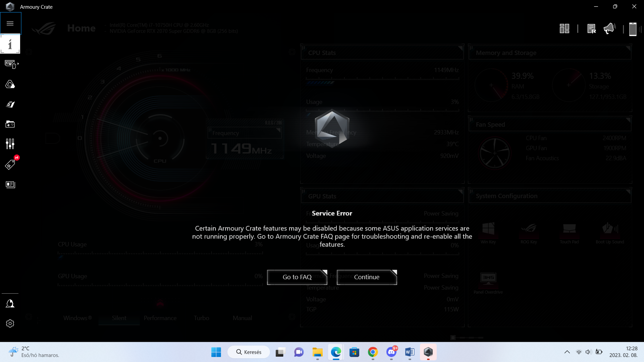Expand the Memory and Storage panel corner
The height and width of the screenshot is (362, 644).
(628, 49)
